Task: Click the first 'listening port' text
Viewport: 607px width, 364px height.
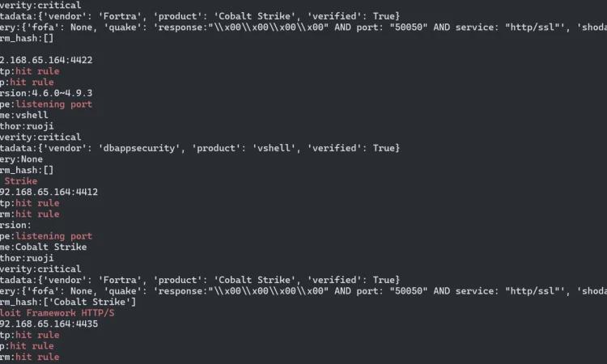Action: click(x=53, y=104)
